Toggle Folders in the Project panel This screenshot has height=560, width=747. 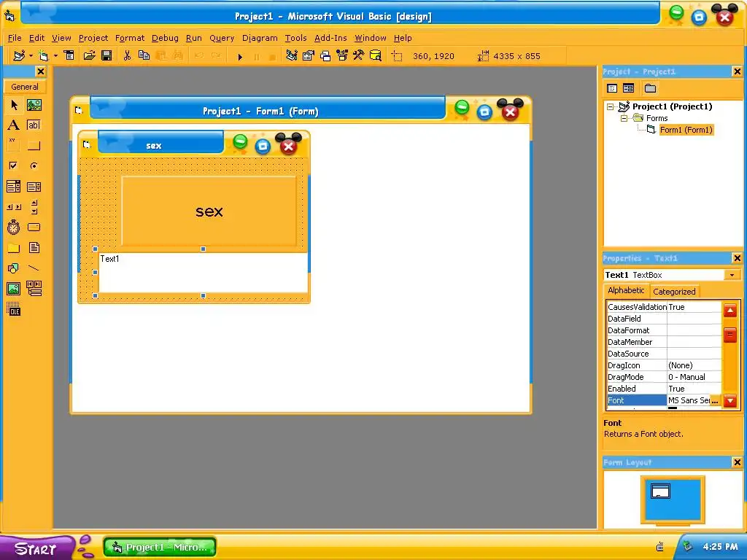click(x=650, y=88)
